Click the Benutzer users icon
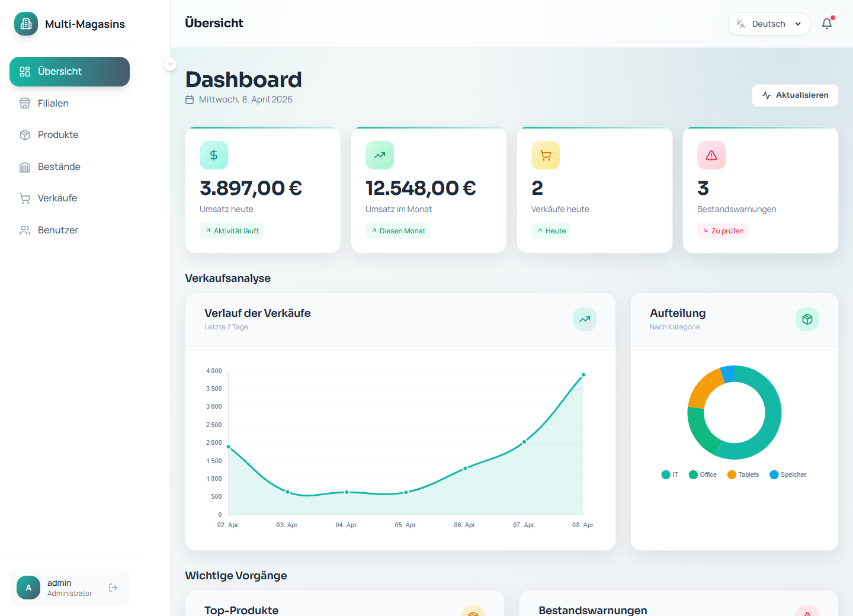The width and height of the screenshot is (853, 616). pyautogui.click(x=25, y=230)
